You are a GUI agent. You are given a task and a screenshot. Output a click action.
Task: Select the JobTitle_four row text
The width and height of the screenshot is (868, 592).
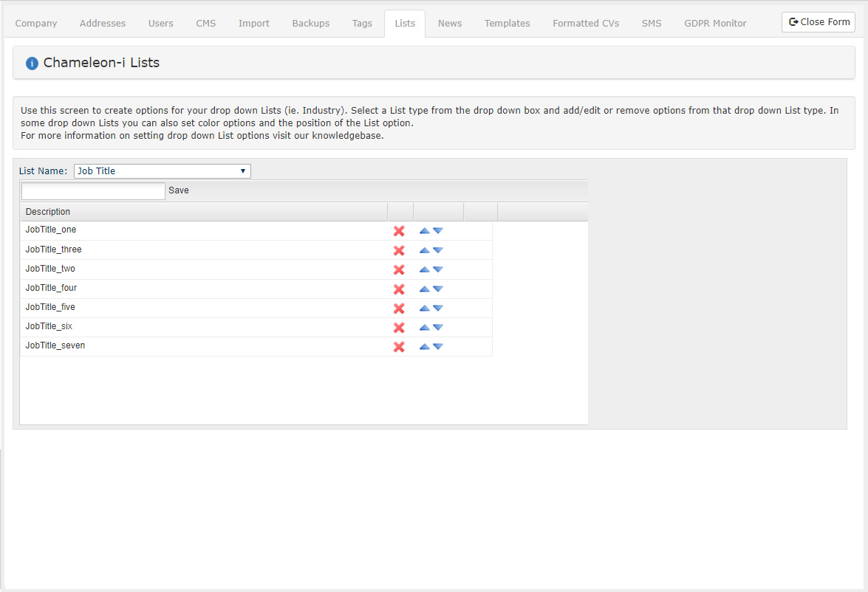click(52, 288)
